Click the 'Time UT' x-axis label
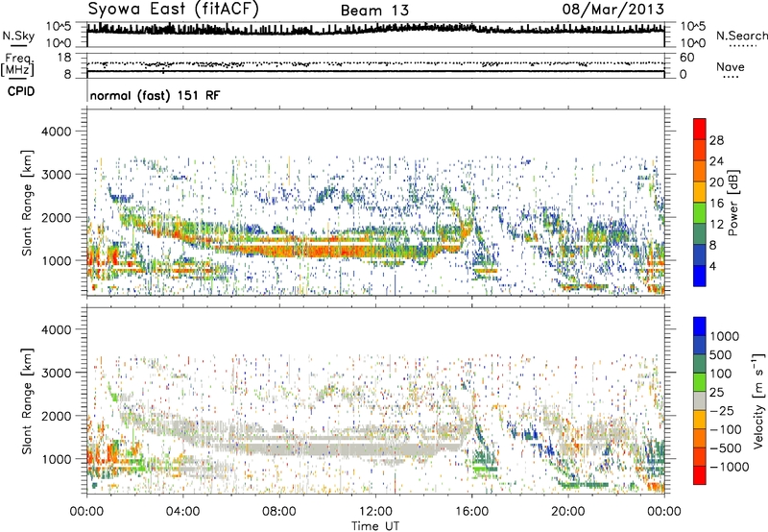The image size is (768, 532). point(375,526)
